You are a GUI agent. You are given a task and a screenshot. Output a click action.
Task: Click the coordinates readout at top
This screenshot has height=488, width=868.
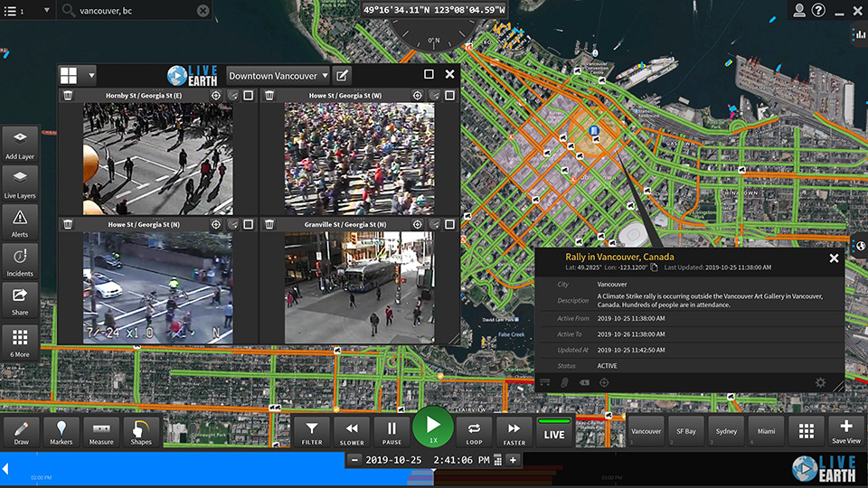(433, 10)
